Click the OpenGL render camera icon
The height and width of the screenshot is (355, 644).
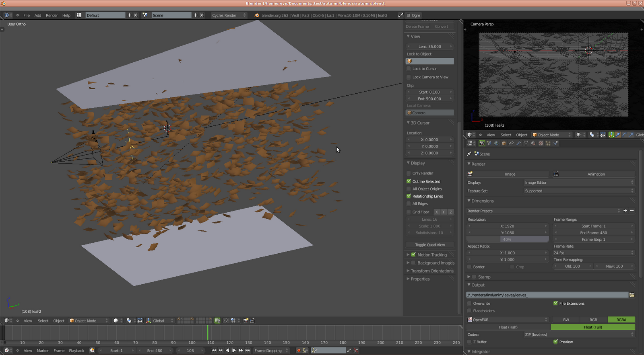coord(246,321)
